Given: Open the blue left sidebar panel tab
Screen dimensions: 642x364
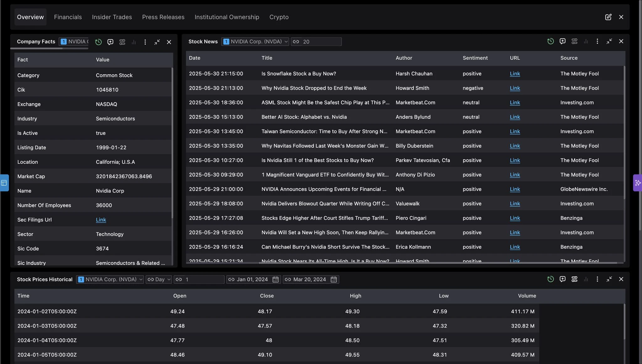Looking at the screenshot, I should point(4,183).
